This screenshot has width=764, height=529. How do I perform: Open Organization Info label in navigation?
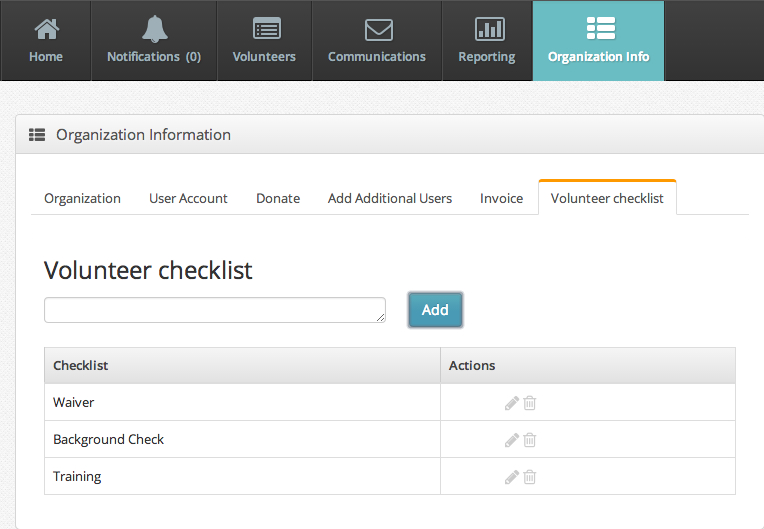tap(598, 57)
